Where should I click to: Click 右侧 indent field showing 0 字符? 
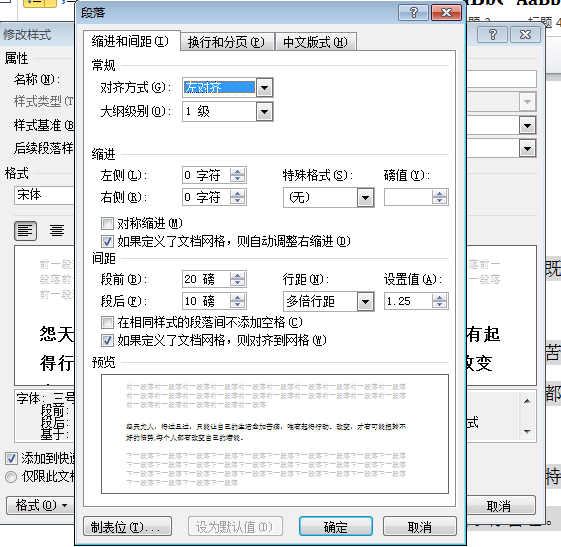(206, 197)
